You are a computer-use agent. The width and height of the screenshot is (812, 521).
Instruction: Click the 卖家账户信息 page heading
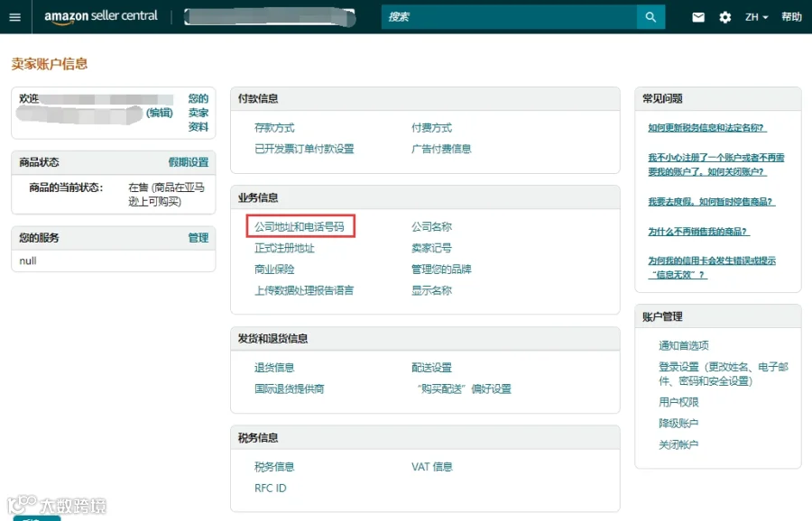pos(50,64)
